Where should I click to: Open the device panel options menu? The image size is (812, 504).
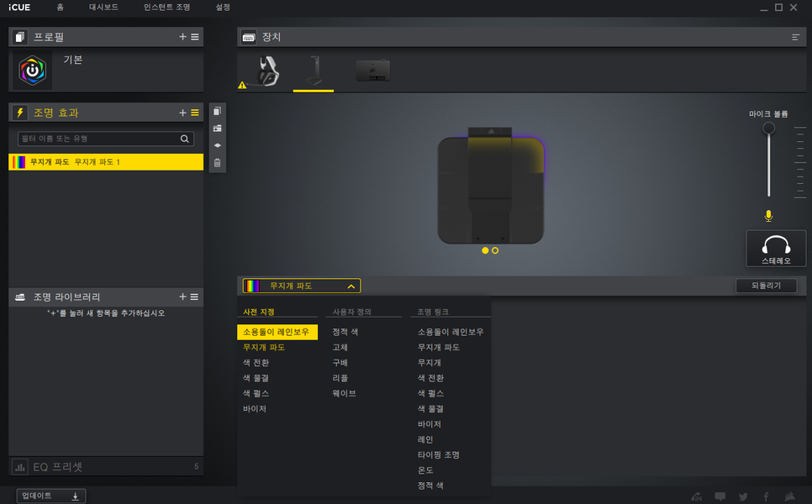click(x=795, y=37)
